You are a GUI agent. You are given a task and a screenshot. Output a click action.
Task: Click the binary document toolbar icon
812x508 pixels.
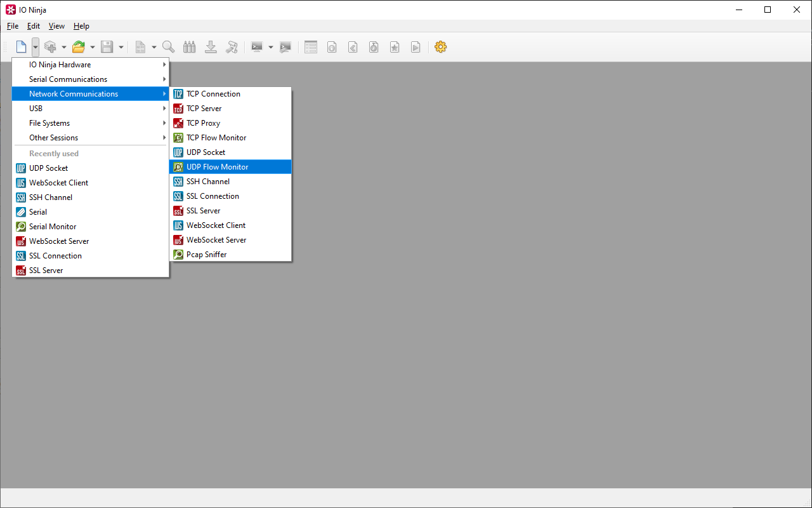140,47
